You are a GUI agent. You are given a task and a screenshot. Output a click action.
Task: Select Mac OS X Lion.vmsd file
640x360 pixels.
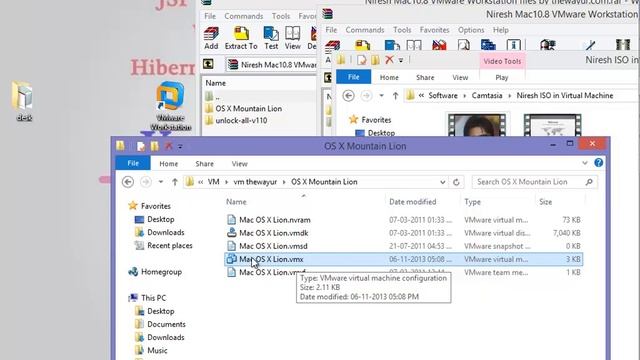pos(404,246)
